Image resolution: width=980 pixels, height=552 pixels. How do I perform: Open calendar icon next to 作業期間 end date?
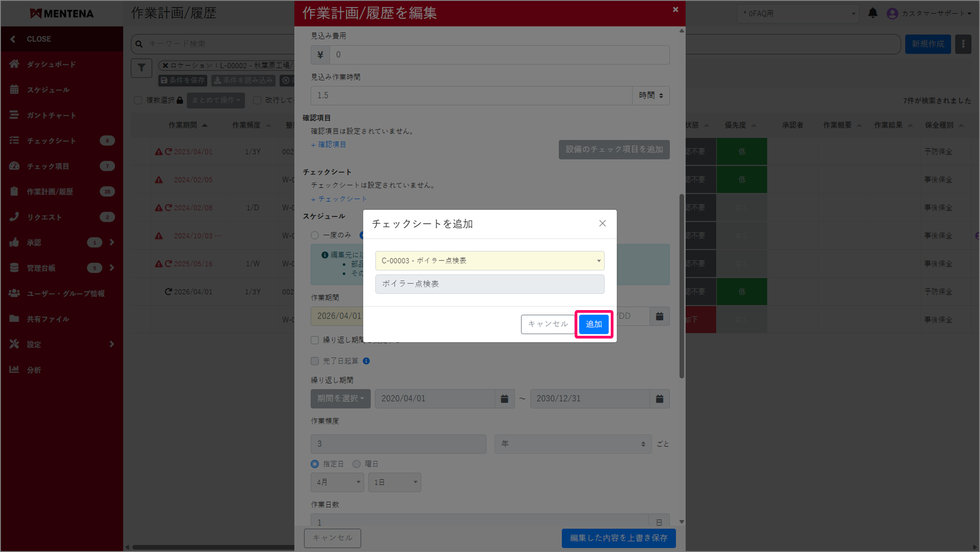[659, 316]
